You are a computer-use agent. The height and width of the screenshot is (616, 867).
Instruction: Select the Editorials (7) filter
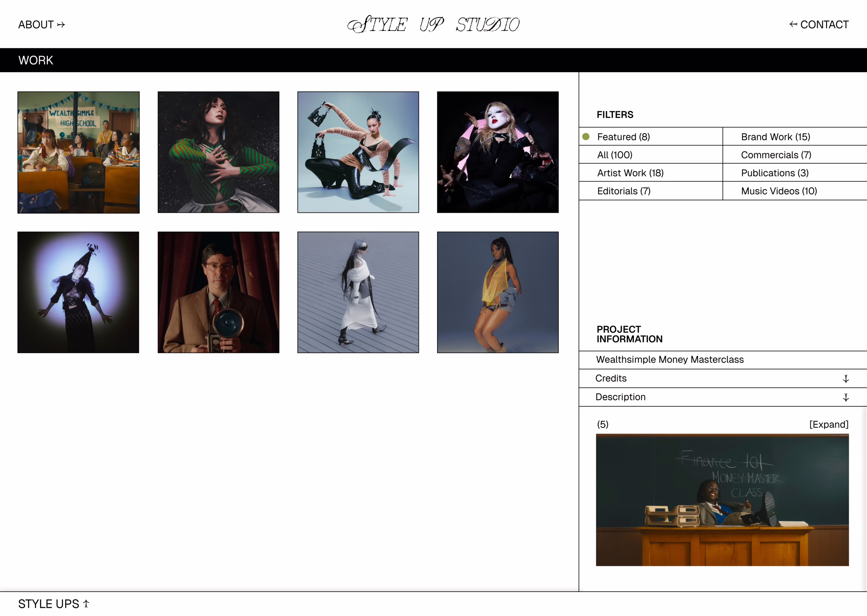(x=624, y=191)
